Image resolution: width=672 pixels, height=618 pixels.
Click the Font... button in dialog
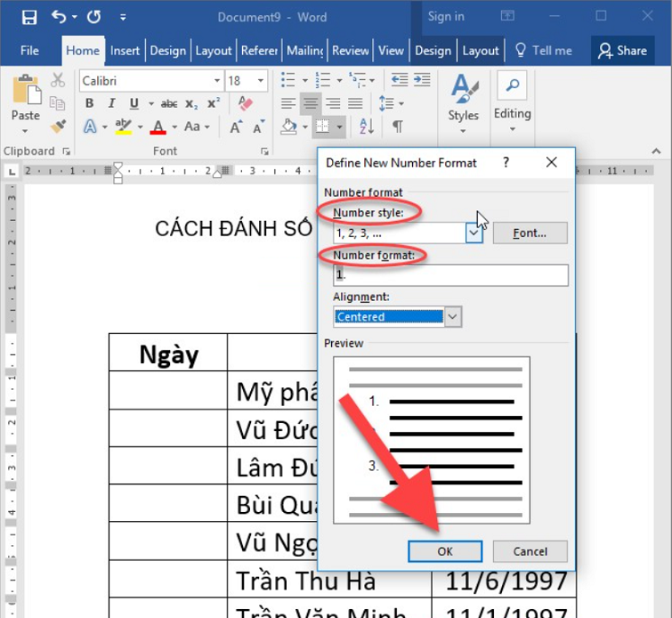click(529, 233)
